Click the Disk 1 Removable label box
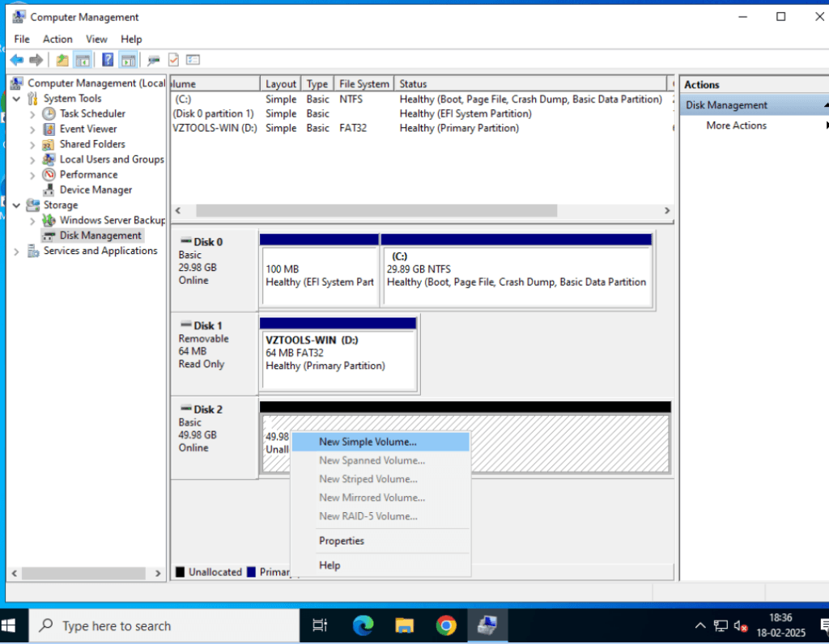This screenshot has width=829, height=644. point(214,354)
